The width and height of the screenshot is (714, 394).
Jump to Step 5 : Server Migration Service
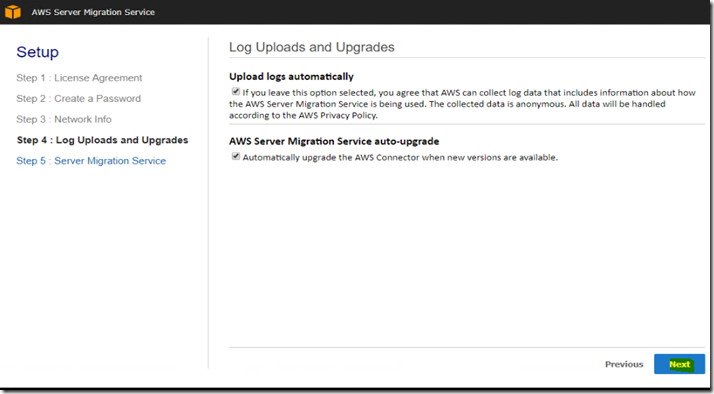tap(91, 161)
